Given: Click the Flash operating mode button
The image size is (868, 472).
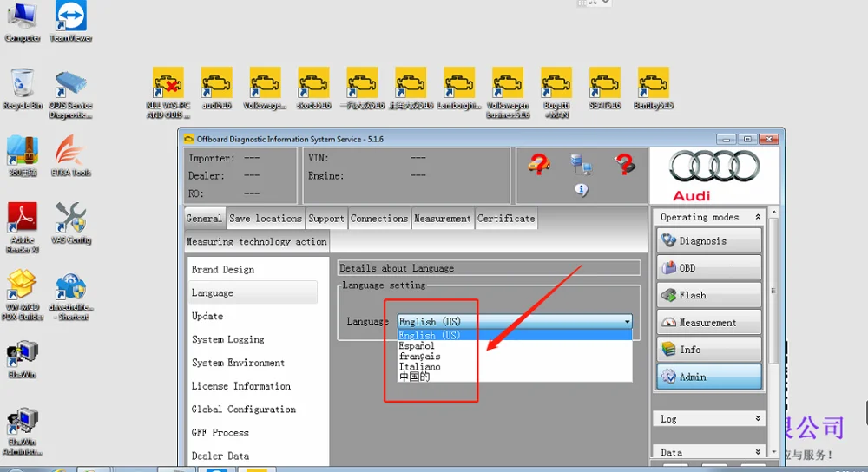Looking at the screenshot, I should point(708,296).
